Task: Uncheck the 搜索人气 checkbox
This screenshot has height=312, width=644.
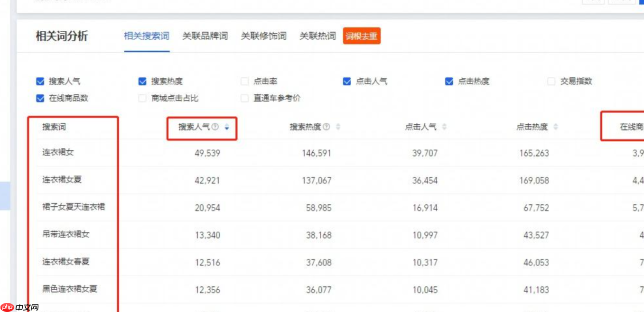Action: (x=40, y=82)
